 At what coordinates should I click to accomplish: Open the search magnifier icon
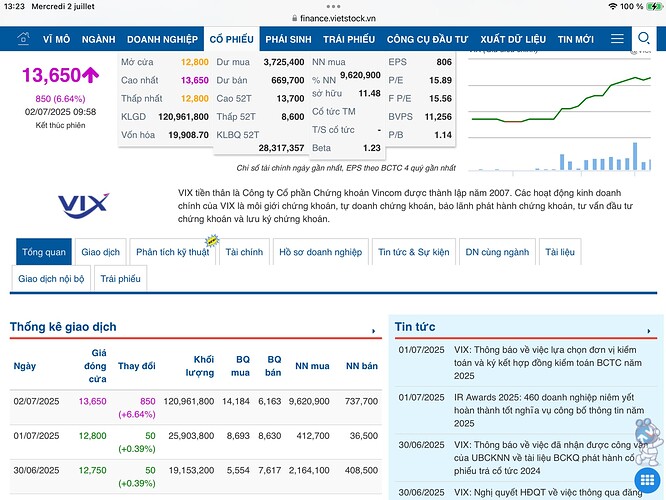644,39
